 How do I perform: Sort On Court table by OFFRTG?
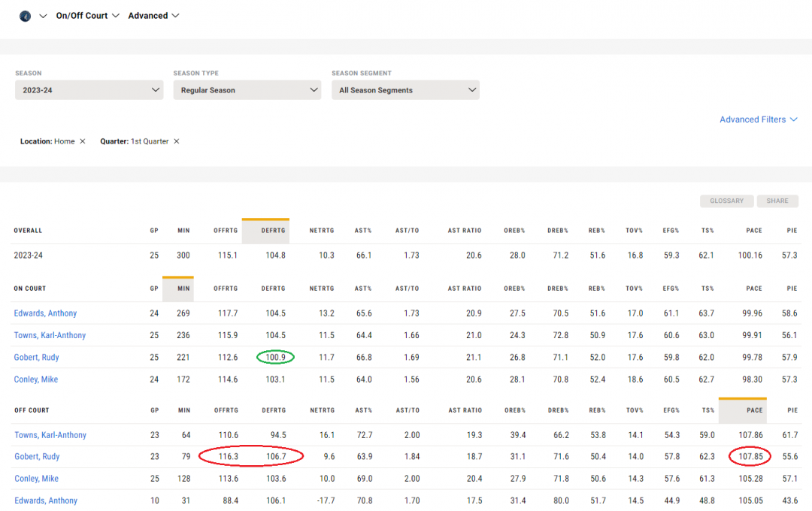[226, 289]
